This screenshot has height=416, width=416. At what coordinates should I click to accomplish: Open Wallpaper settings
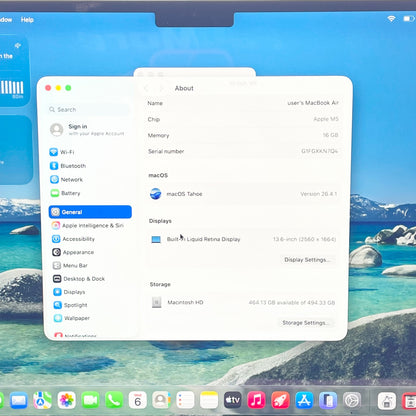point(72,318)
